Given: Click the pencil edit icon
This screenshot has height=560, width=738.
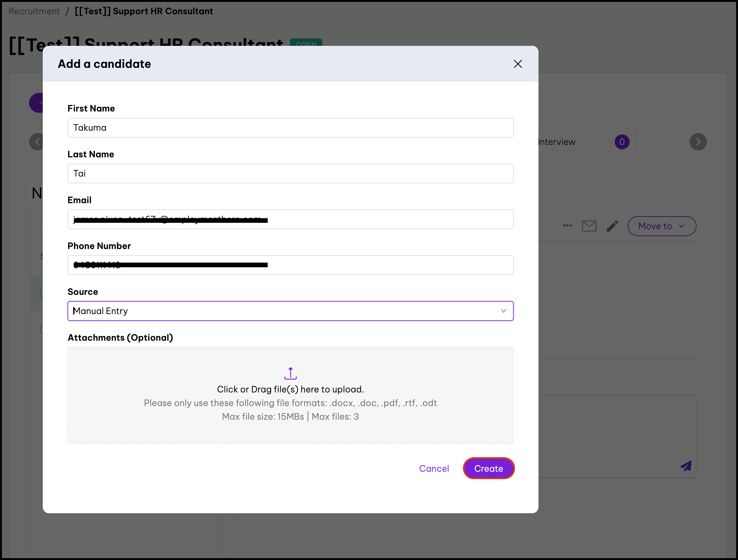Looking at the screenshot, I should [x=612, y=226].
